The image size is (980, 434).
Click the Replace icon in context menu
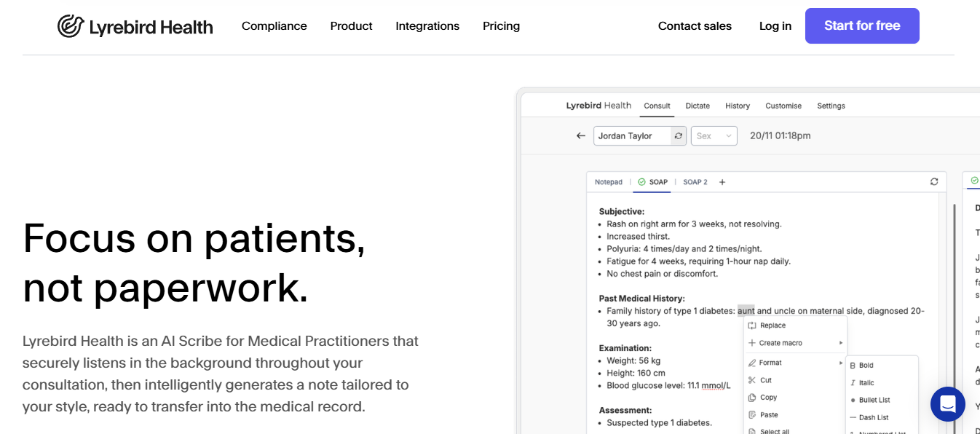(752, 325)
